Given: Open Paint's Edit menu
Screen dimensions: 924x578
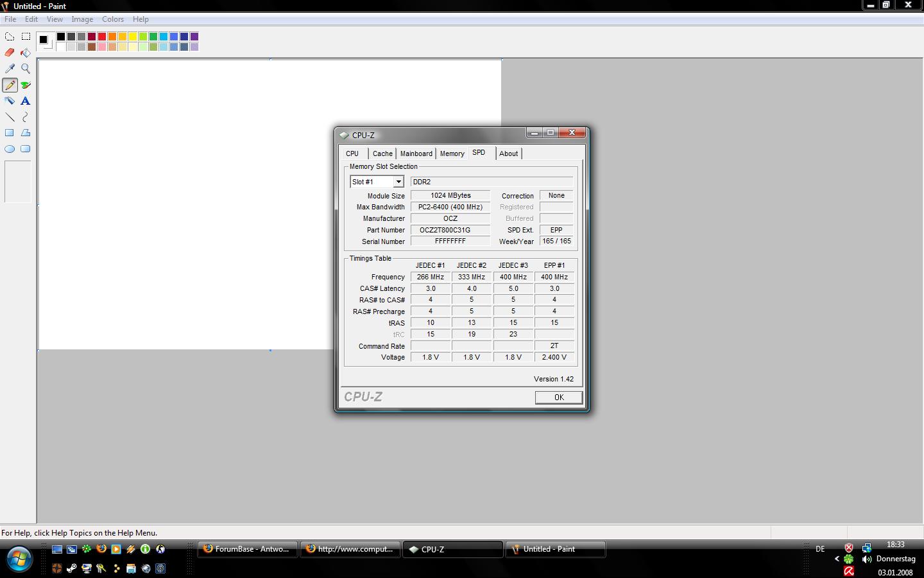Looking at the screenshot, I should pos(31,19).
